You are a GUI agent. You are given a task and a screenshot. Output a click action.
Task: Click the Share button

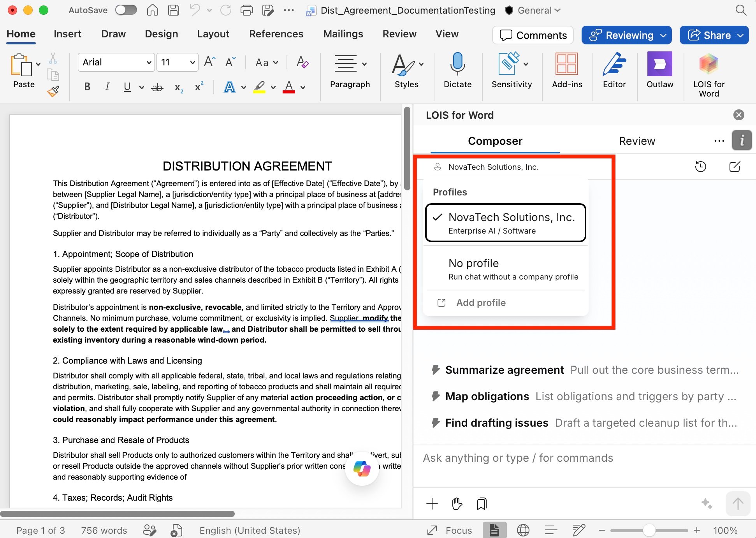pyautogui.click(x=714, y=35)
